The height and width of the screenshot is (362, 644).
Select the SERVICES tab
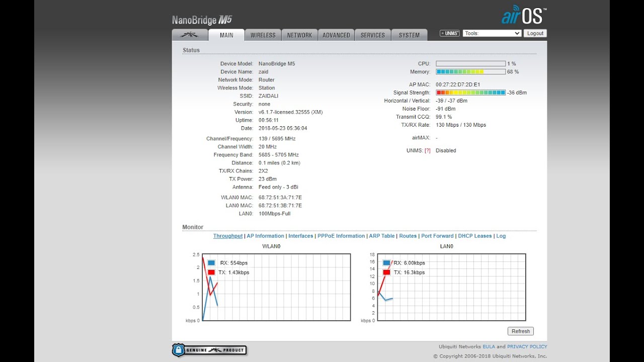point(373,35)
